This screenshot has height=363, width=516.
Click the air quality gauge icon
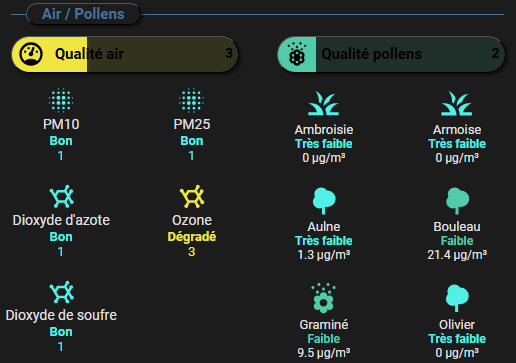coord(31,54)
